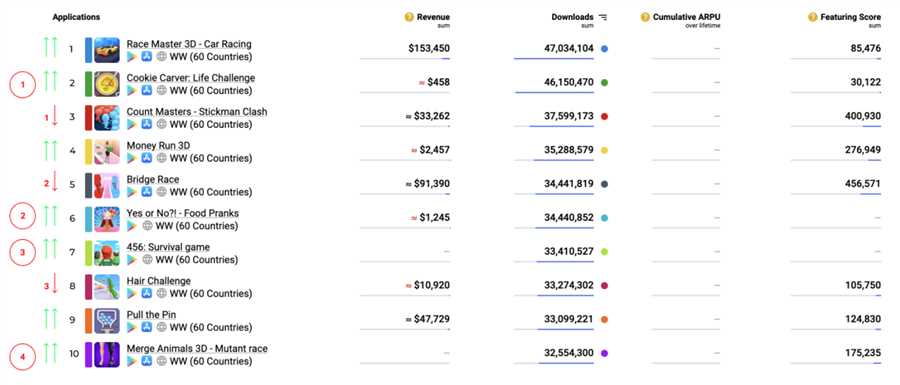This screenshot has height=385, width=900.
Task: Click globe icon under Race Master 3D
Action: tap(162, 57)
